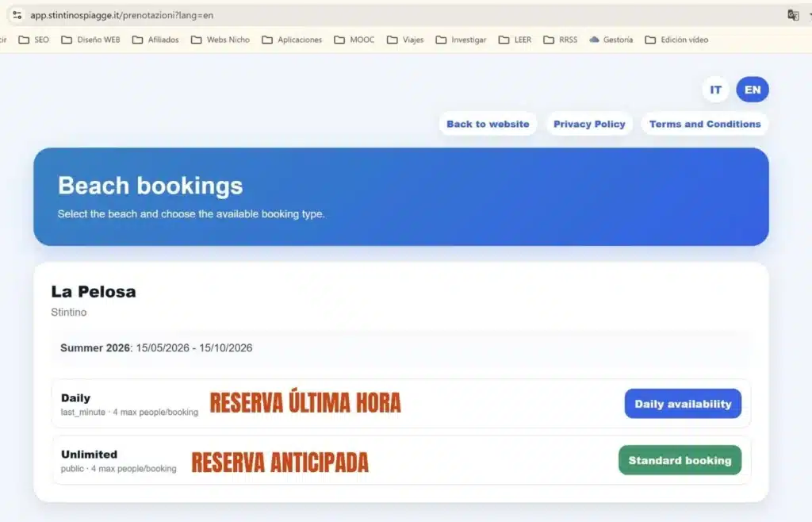Open the Aplicaciones bookmarks folder
This screenshot has width=812, height=522.
(292, 40)
